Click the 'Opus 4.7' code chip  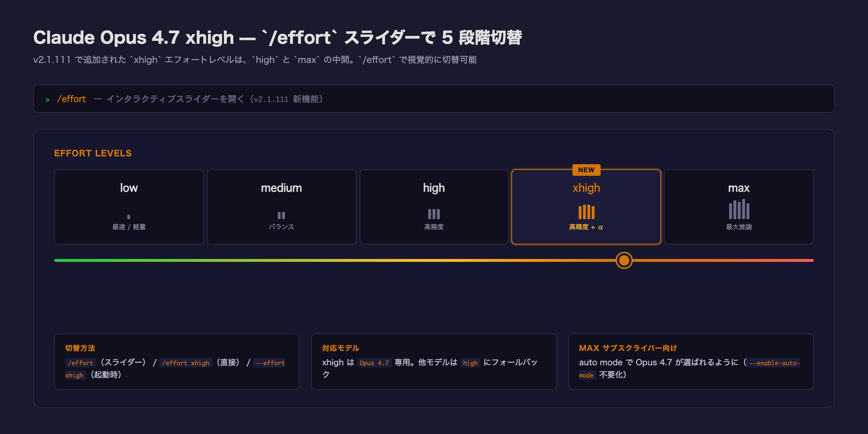pyautogui.click(x=374, y=363)
